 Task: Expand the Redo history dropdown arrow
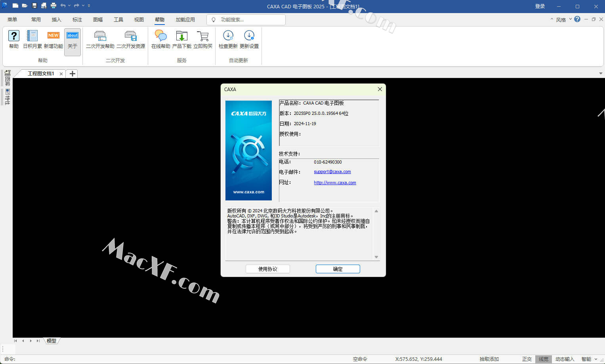pyautogui.click(x=83, y=6)
